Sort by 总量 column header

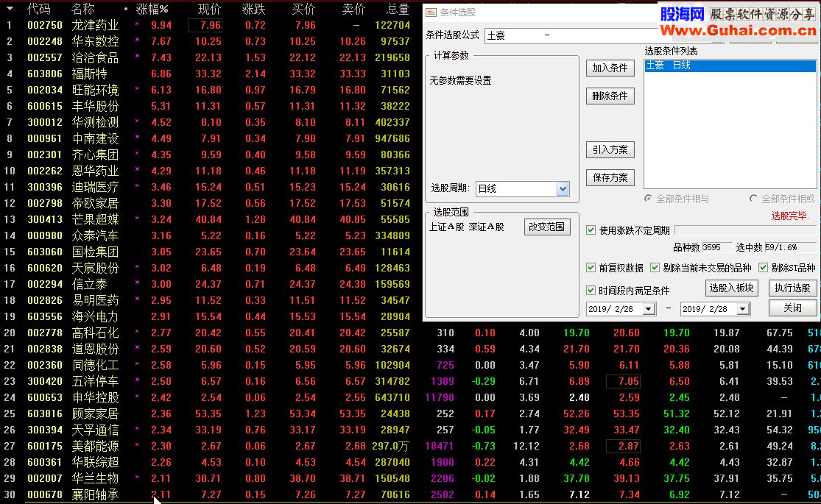point(398,9)
